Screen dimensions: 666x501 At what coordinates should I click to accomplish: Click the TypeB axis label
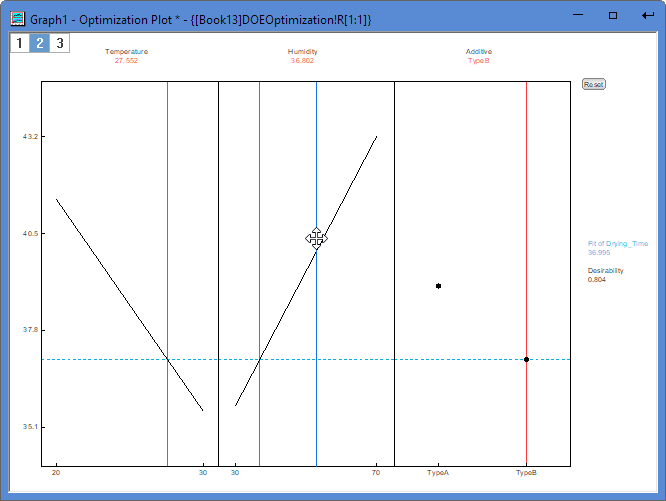[x=526, y=473]
